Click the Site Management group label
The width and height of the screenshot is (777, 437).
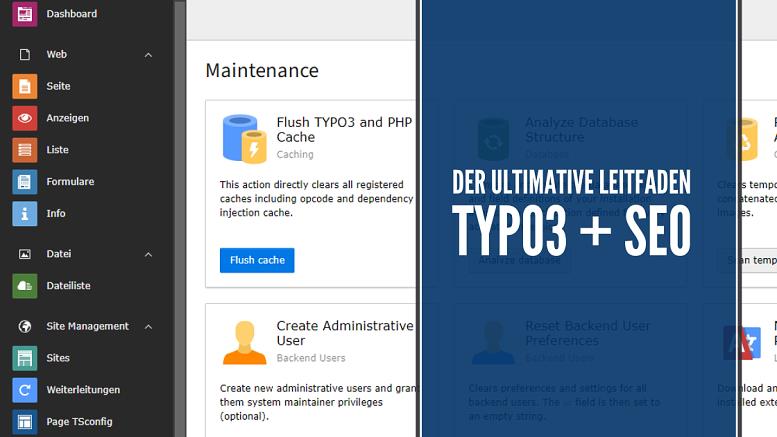pyautogui.click(x=88, y=327)
